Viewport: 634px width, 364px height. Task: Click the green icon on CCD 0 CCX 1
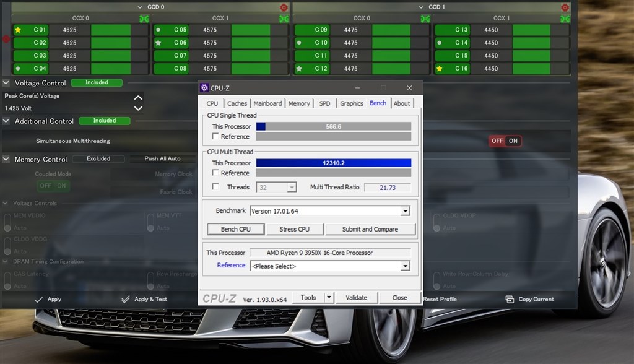point(284,19)
